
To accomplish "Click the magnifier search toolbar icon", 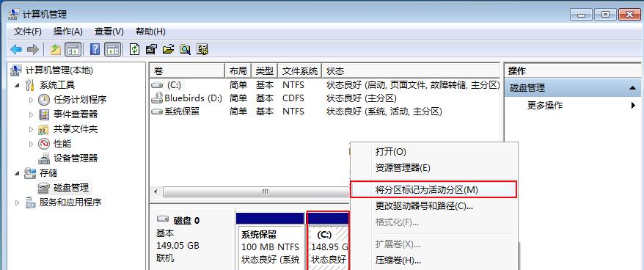I will [x=186, y=50].
